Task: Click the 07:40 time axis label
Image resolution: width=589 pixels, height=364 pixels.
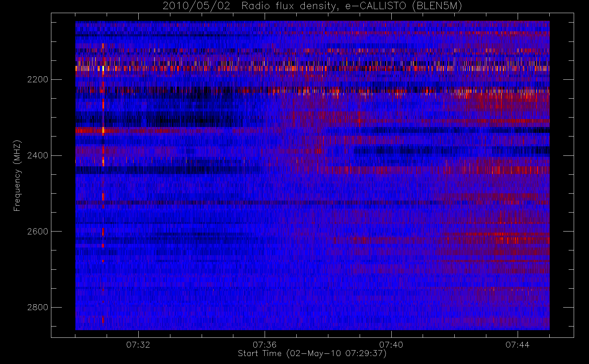Action: point(391,345)
